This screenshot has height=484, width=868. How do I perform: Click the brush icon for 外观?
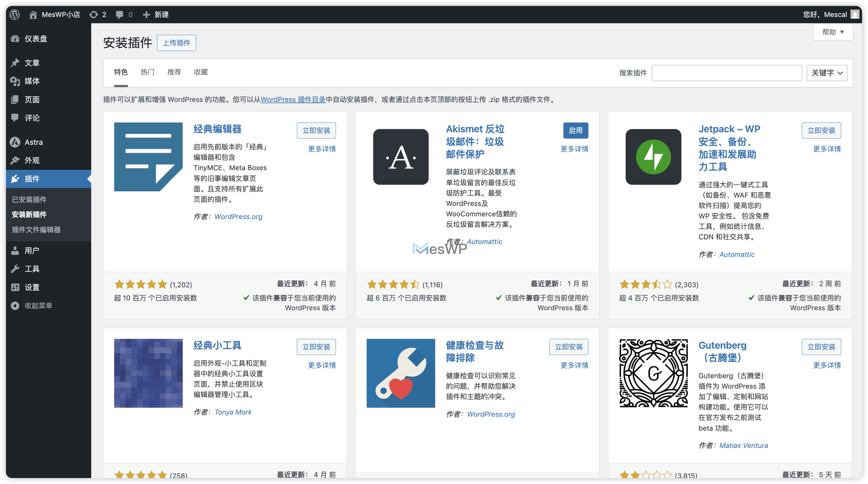tap(15, 160)
